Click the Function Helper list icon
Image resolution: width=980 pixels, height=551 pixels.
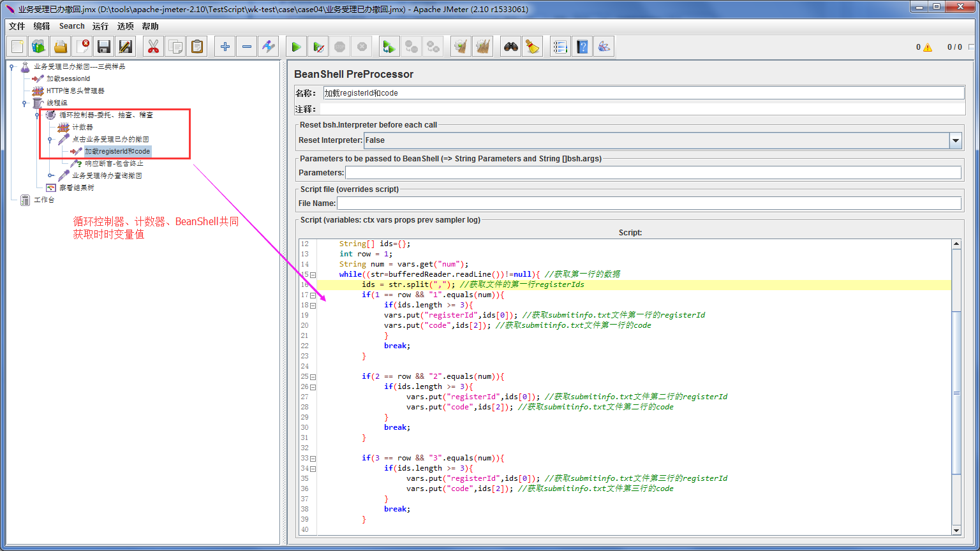(x=560, y=47)
